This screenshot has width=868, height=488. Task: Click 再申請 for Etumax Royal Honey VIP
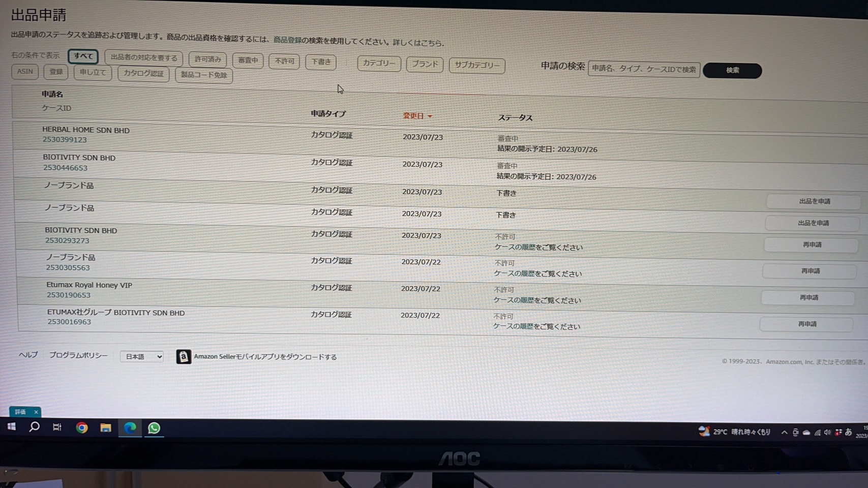(x=809, y=298)
